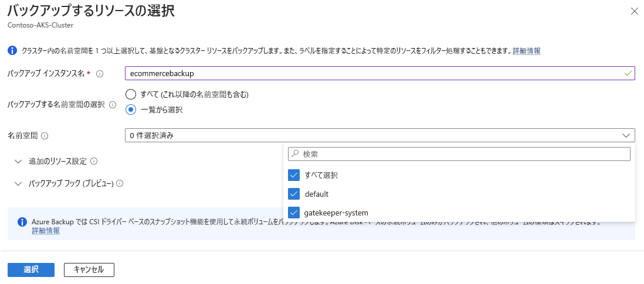This screenshot has width=644, height=284.
Task: Click the gatekeeper-system label text
Action: pos(337,213)
